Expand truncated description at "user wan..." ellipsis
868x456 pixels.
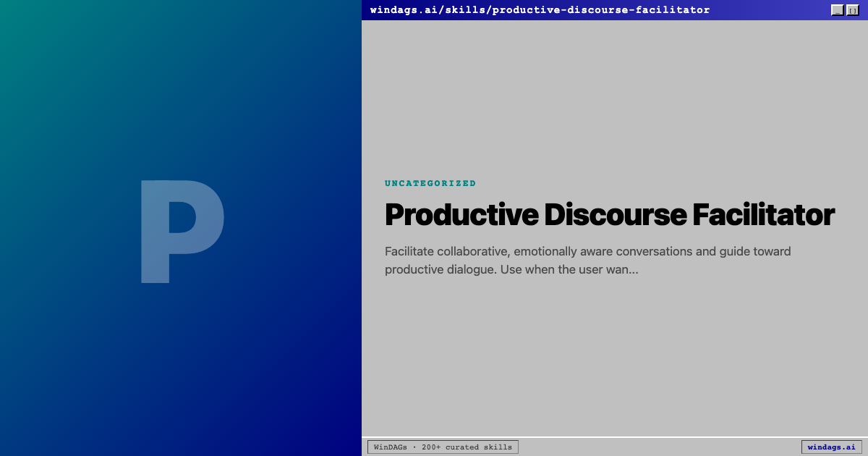pyautogui.click(x=622, y=270)
